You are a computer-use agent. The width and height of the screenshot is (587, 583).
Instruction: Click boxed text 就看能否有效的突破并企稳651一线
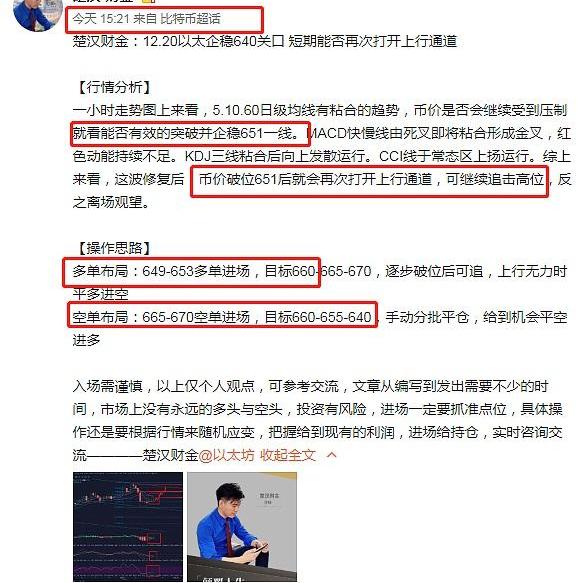pyautogui.click(x=190, y=133)
